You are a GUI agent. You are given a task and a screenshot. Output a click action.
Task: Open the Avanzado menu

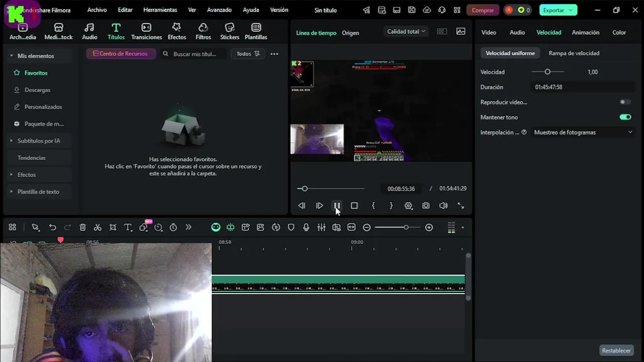(219, 10)
